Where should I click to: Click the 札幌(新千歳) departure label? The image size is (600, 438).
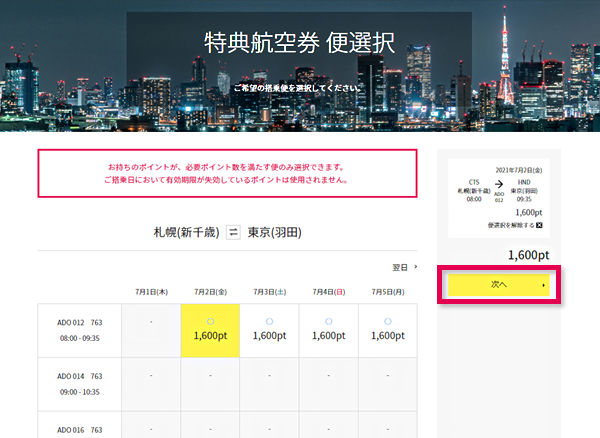(186, 232)
